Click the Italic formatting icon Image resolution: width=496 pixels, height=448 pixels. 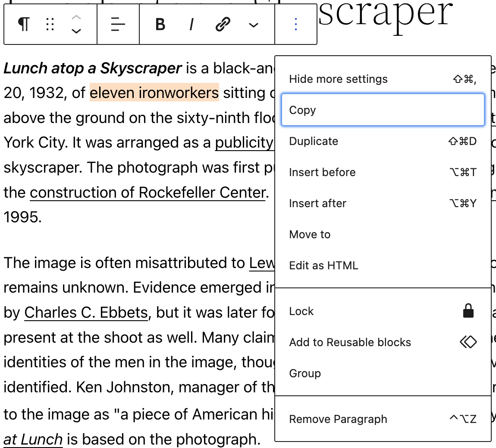[x=191, y=25]
